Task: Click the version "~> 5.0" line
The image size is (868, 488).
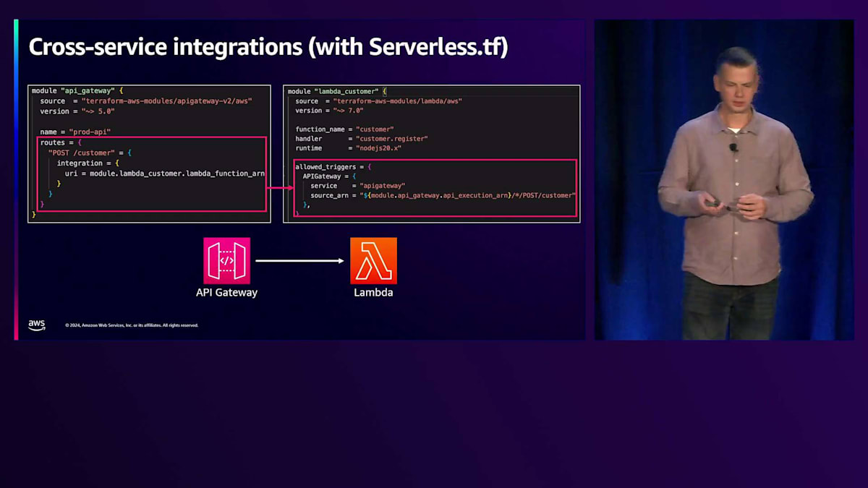Action: point(77,111)
